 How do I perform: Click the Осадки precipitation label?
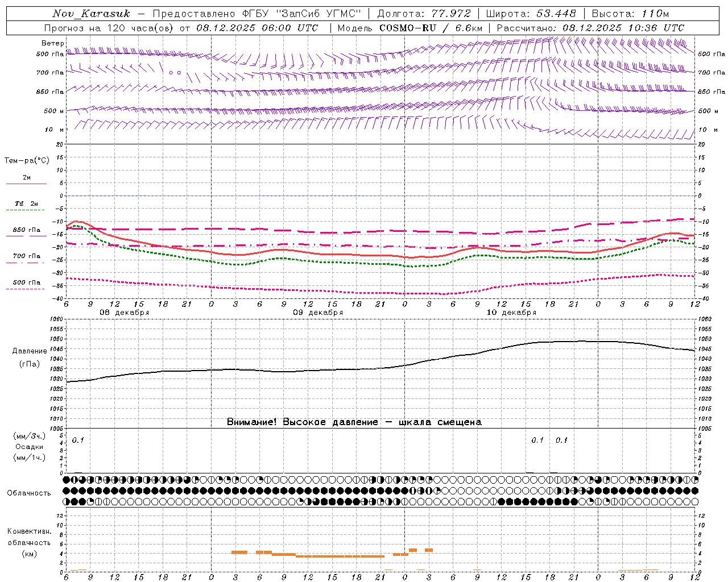(30, 447)
